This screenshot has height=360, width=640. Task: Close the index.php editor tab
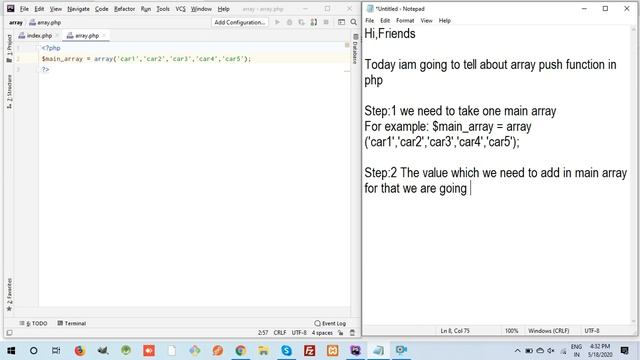tap(57, 36)
